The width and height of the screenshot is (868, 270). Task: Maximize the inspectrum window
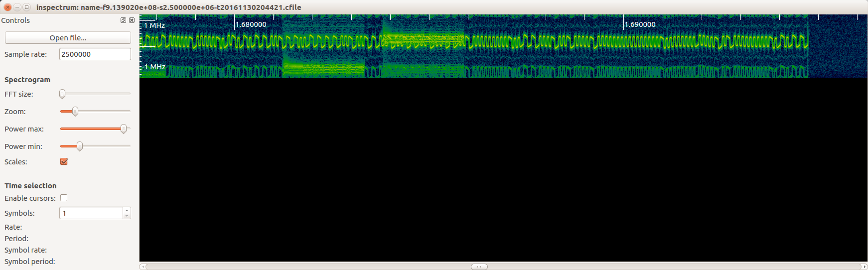coord(26,7)
